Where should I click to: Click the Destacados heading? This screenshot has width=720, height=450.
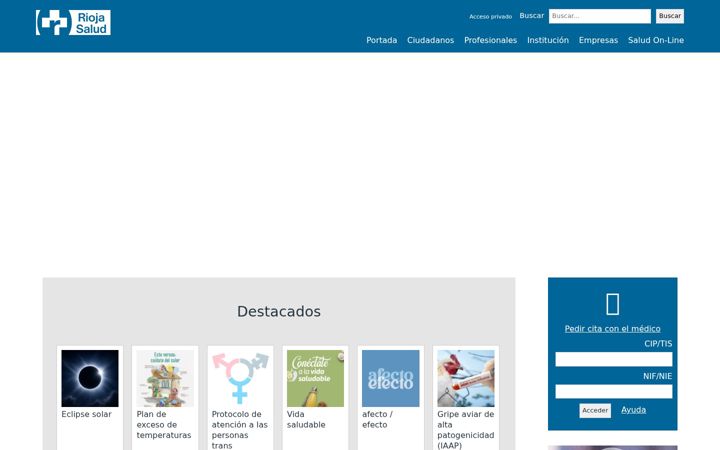coord(279,311)
